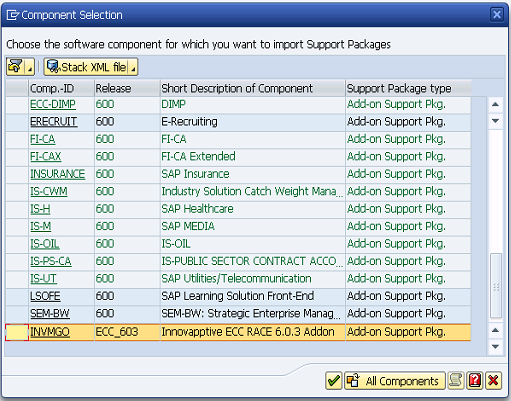Click the Support Package type column header
Screen dimensions: 511x401
[408, 88]
